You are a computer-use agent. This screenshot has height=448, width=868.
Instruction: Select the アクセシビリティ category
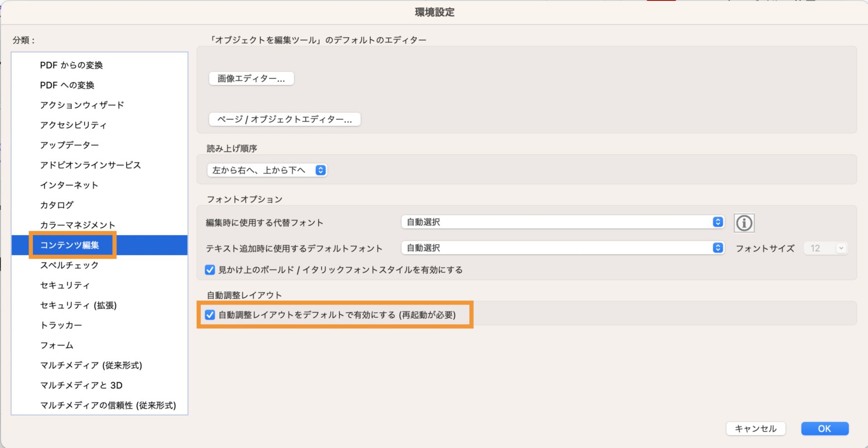[73, 125]
